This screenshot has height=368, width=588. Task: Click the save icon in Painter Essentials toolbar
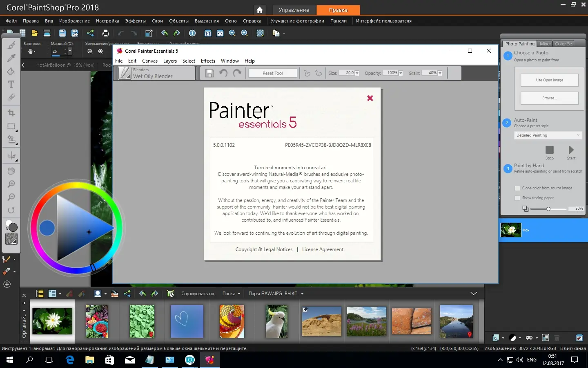point(209,73)
